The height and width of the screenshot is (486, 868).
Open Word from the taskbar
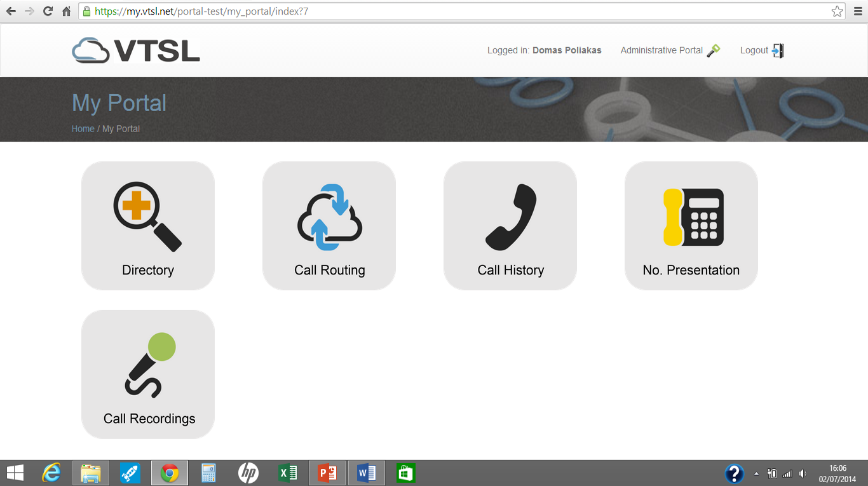366,473
